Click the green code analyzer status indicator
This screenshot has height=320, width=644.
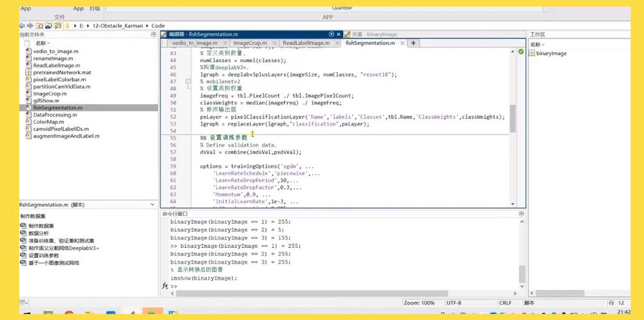click(x=520, y=51)
